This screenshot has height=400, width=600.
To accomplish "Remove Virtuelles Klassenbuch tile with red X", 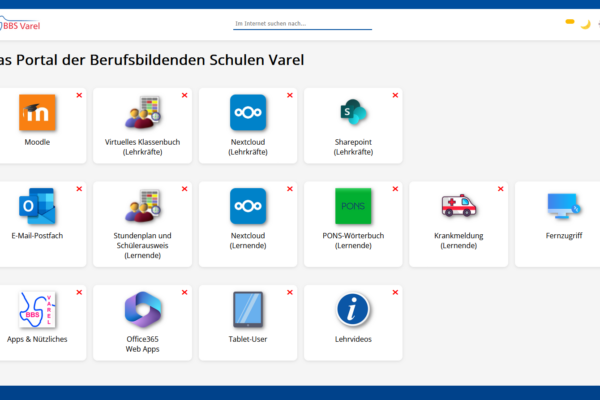I will click(x=184, y=95).
